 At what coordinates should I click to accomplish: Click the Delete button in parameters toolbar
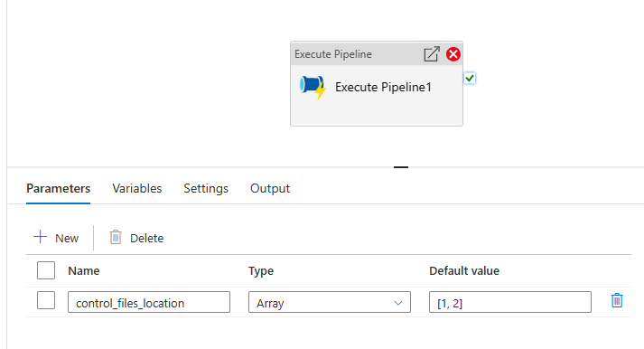136,238
